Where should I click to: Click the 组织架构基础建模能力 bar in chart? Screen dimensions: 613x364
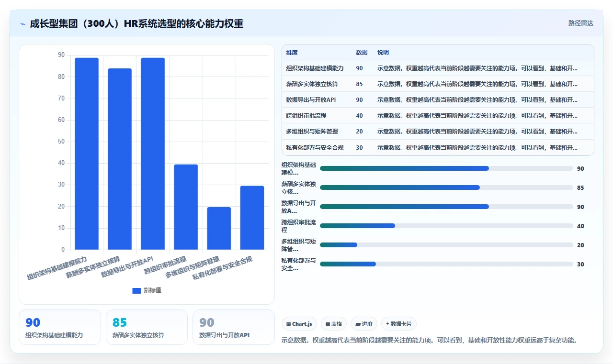click(x=87, y=154)
